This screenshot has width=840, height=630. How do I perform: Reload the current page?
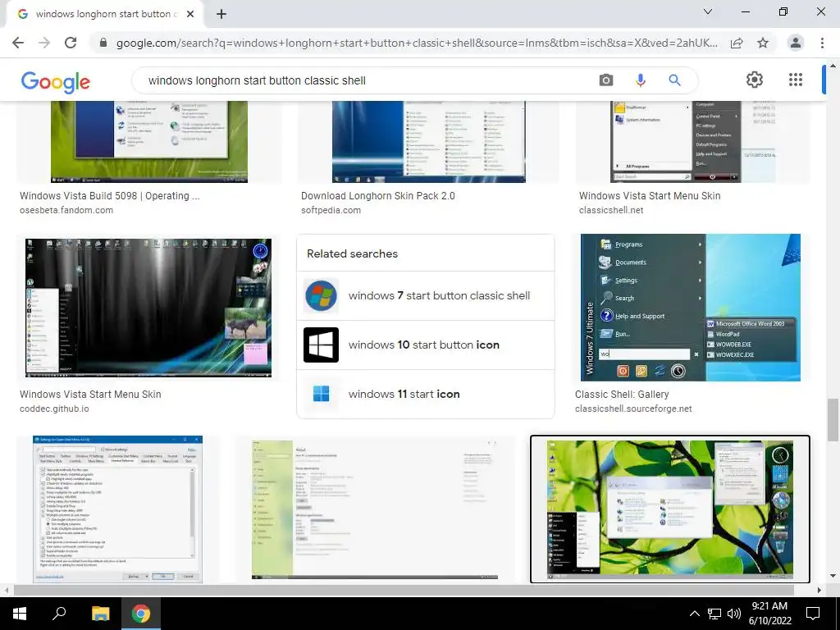click(x=71, y=43)
